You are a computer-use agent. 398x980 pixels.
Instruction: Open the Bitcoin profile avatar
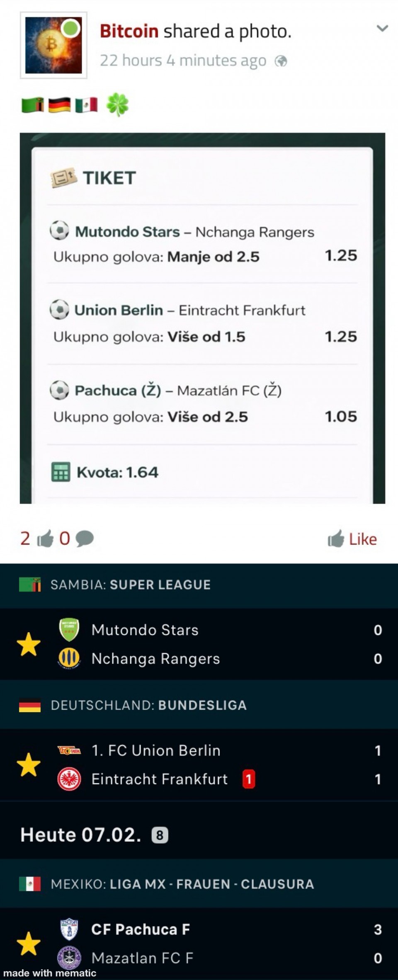pos(53,45)
